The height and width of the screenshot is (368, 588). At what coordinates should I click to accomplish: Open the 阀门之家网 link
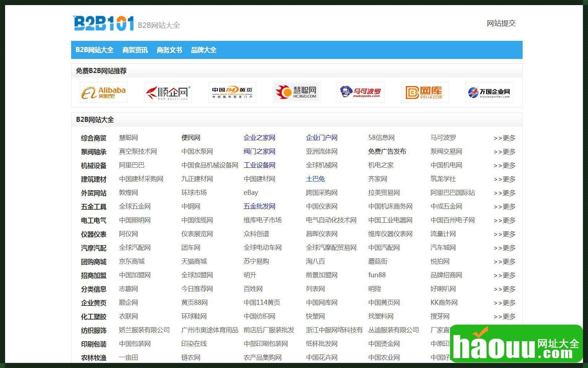259,151
